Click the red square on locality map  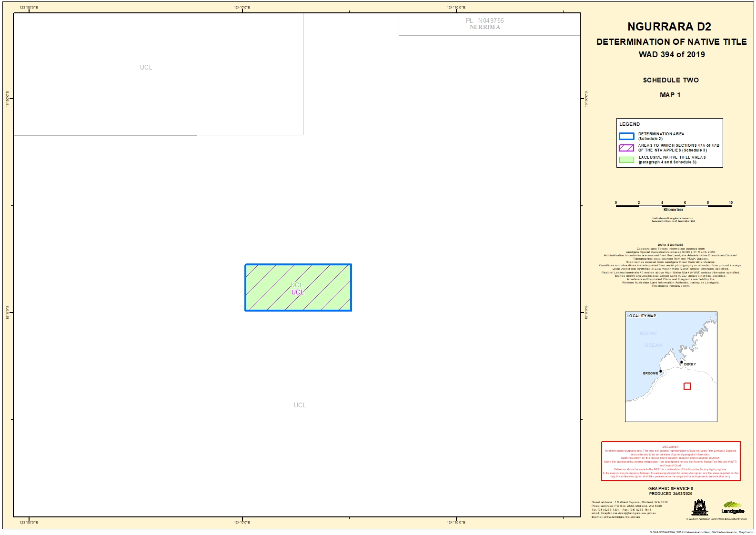(687, 386)
